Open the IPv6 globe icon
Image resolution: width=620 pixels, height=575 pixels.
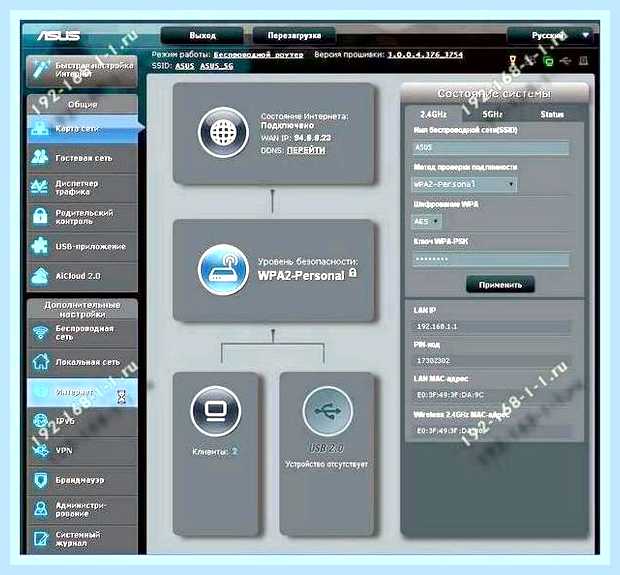click(x=40, y=421)
